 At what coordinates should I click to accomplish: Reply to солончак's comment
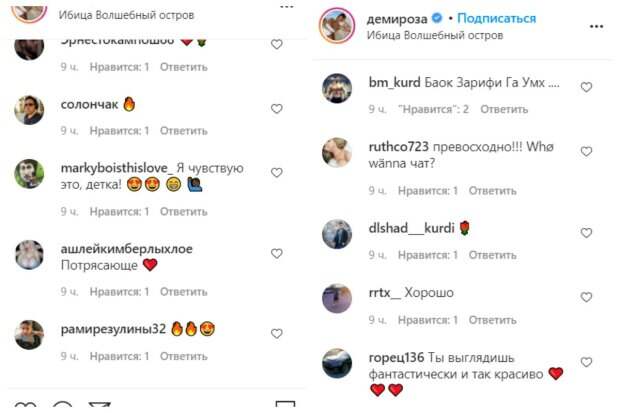[x=183, y=131]
